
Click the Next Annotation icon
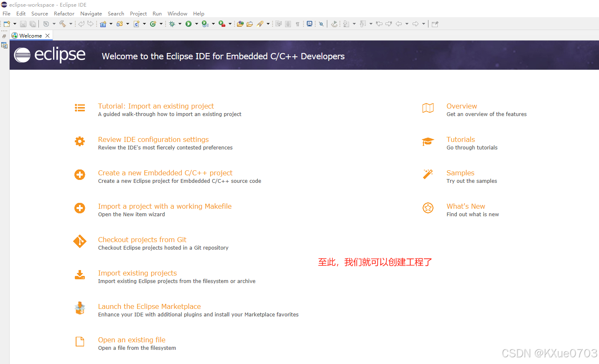346,24
